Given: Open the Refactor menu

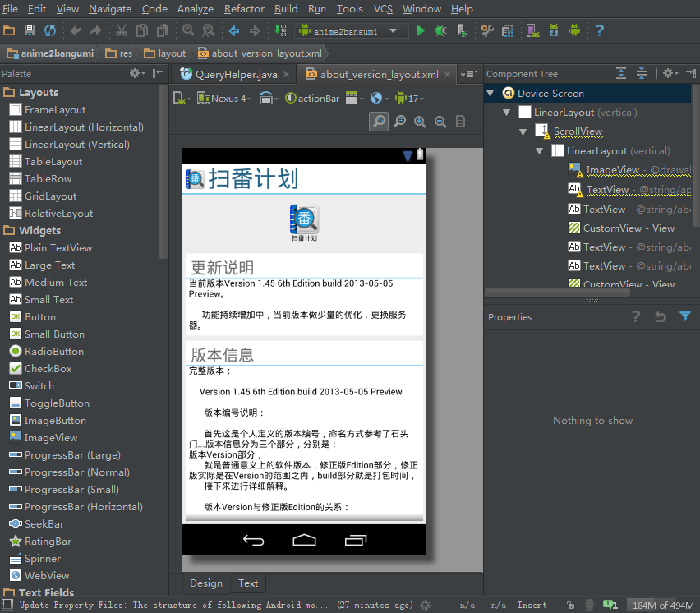Looking at the screenshot, I should (244, 9).
